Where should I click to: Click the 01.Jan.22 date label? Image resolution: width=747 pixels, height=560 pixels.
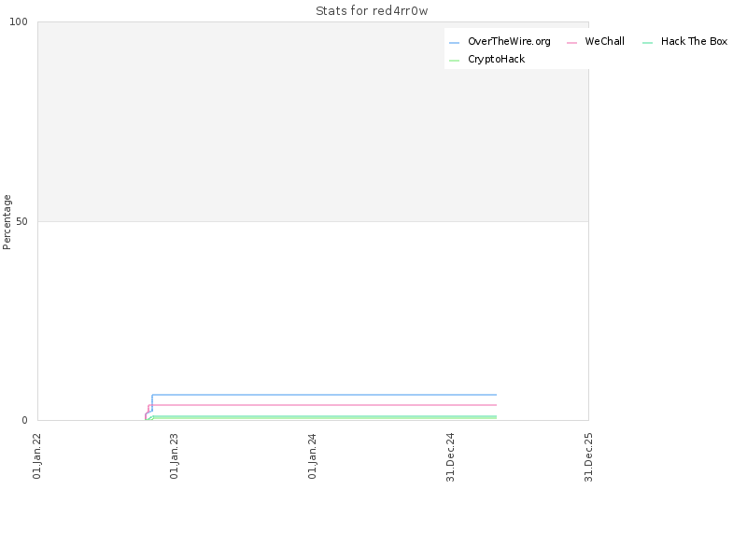coord(37,456)
